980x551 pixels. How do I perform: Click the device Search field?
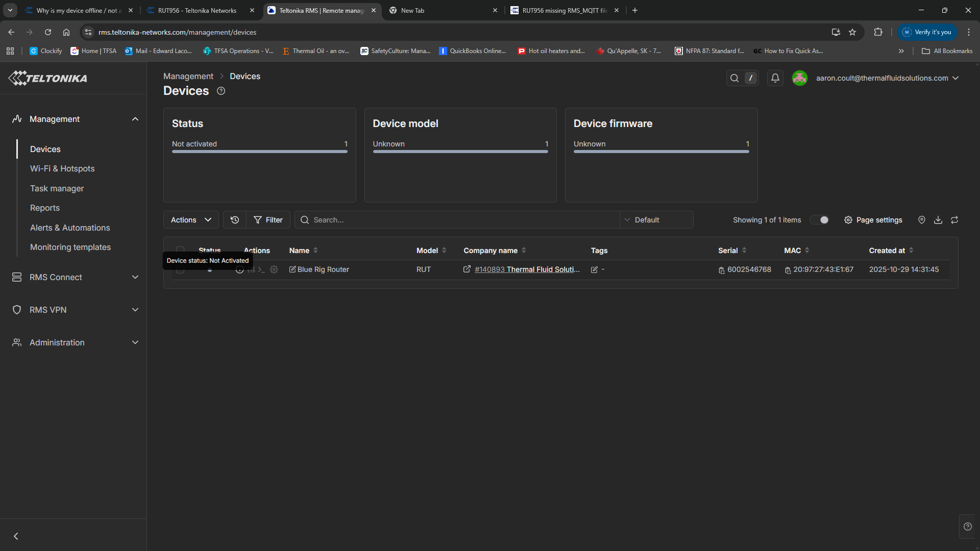(x=459, y=220)
